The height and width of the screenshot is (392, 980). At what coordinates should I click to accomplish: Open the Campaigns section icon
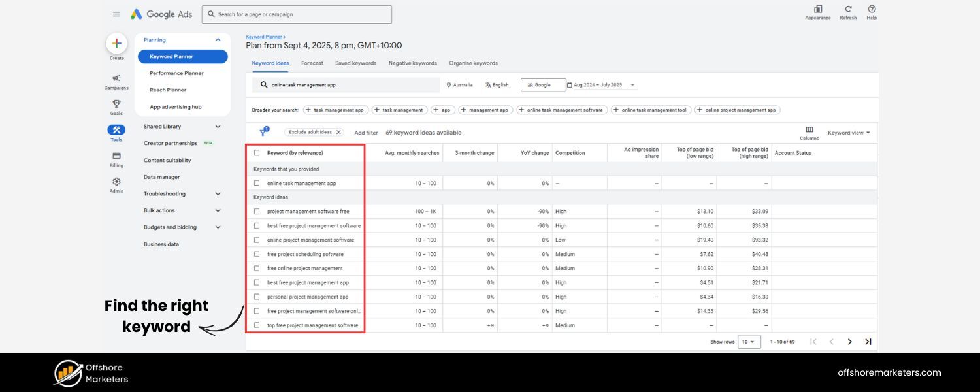[116, 78]
